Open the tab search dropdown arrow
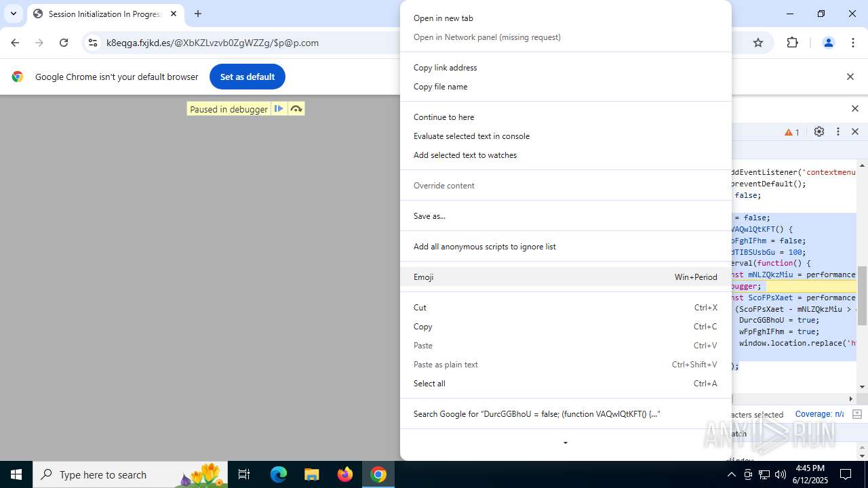 [x=14, y=14]
